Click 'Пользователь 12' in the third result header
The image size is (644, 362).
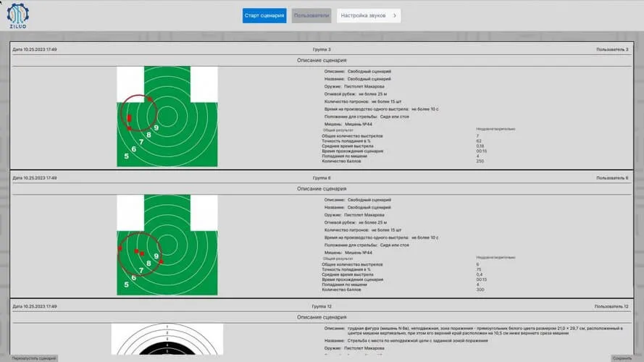tap(611, 306)
